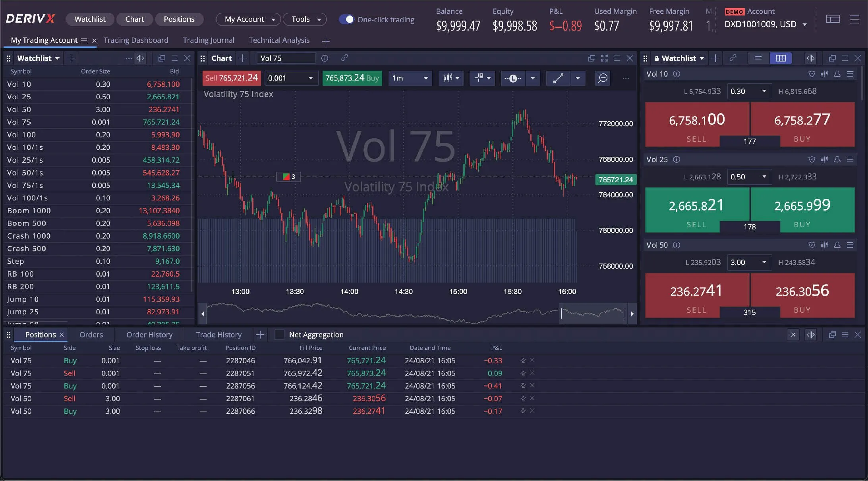The height and width of the screenshot is (481, 868).
Task: Select the trendline drawing tool
Action: [558, 78]
